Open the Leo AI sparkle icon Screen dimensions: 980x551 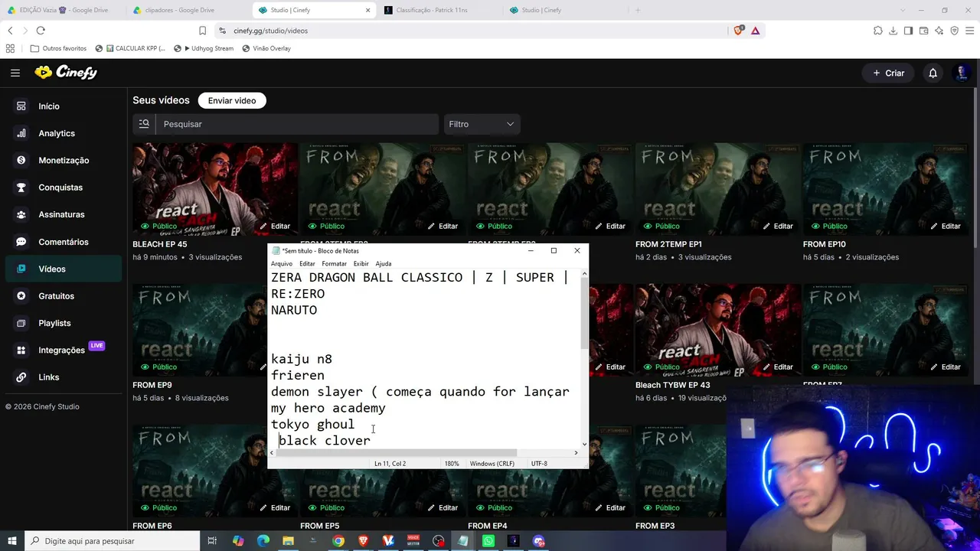click(939, 31)
